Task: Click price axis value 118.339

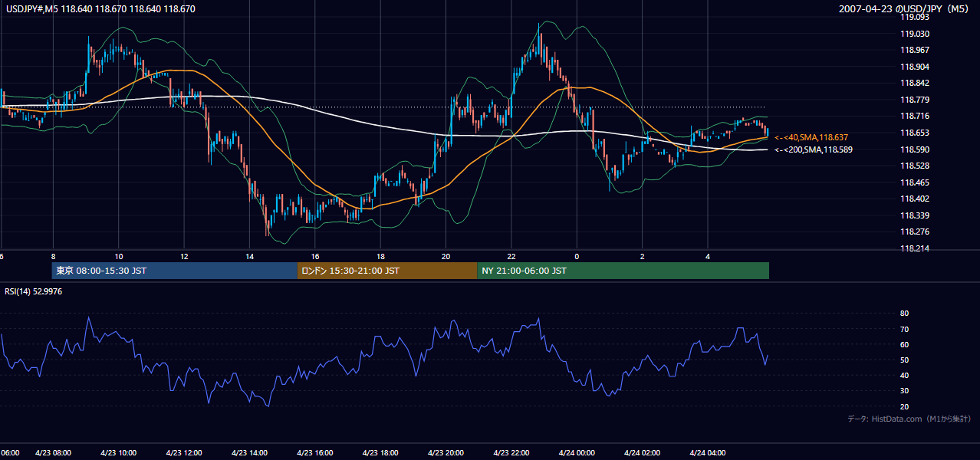Action: [x=915, y=215]
